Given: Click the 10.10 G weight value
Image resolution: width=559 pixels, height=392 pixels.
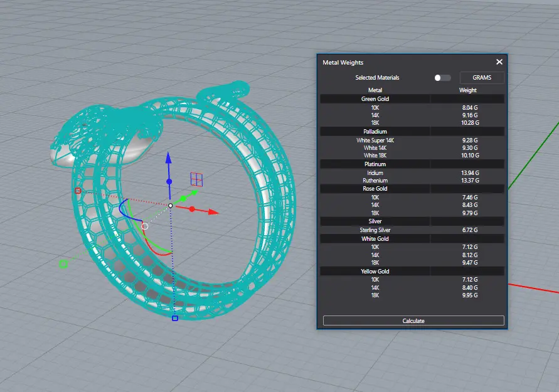Looking at the screenshot, I should 470,156.
